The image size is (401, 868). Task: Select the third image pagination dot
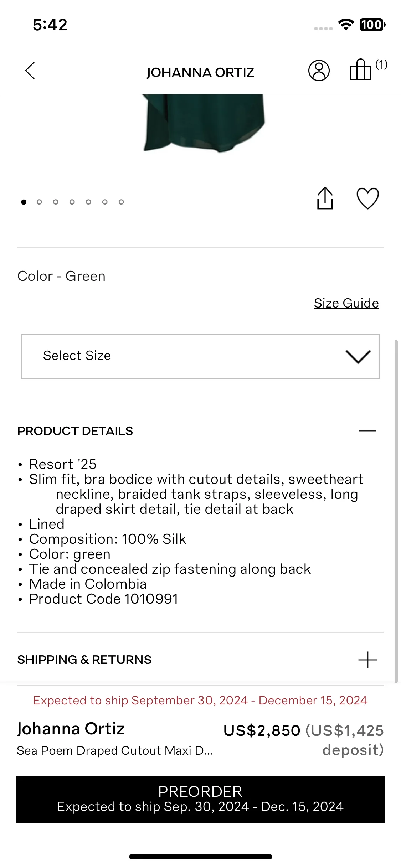(56, 202)
